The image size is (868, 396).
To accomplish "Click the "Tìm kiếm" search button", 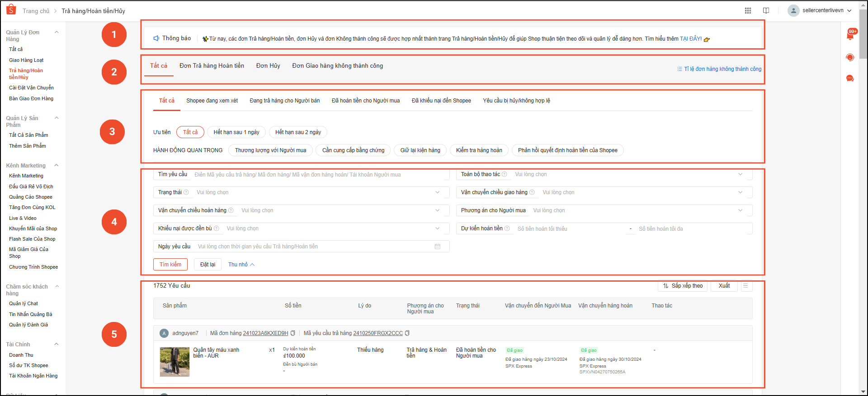I will (x=170, y=265).
